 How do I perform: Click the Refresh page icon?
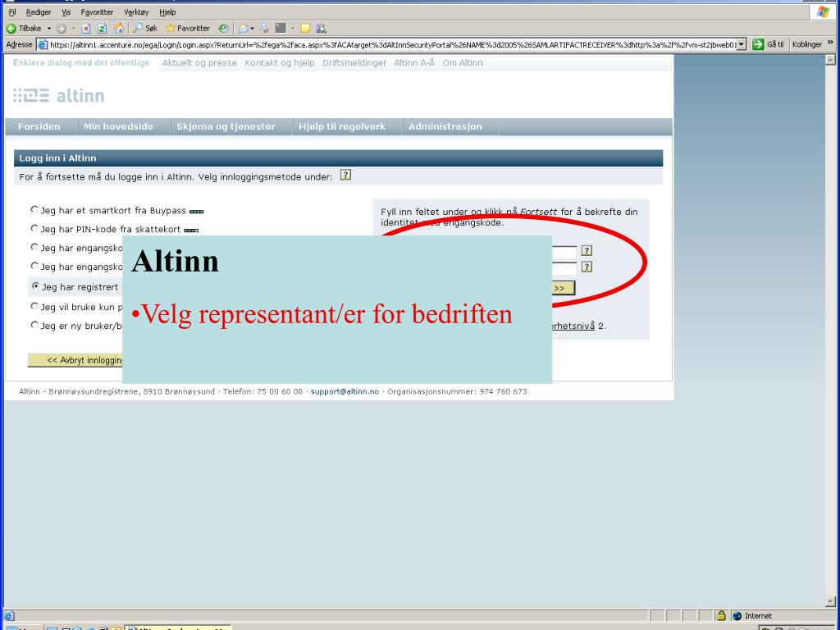point(103,29)
